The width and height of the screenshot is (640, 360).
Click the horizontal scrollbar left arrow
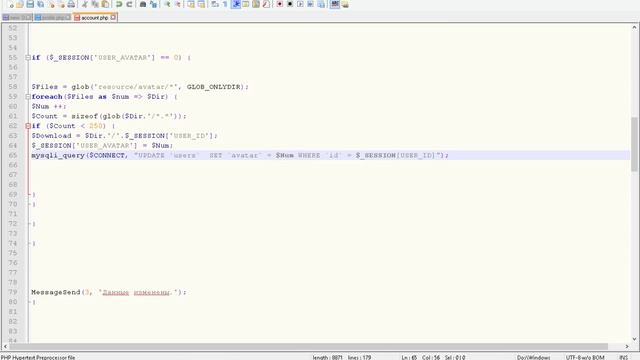click(x=5, y=347)
